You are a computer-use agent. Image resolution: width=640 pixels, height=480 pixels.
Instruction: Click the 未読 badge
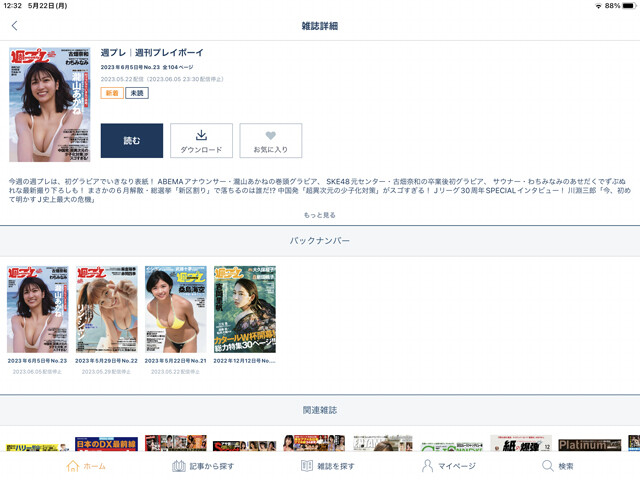point(137,93)
